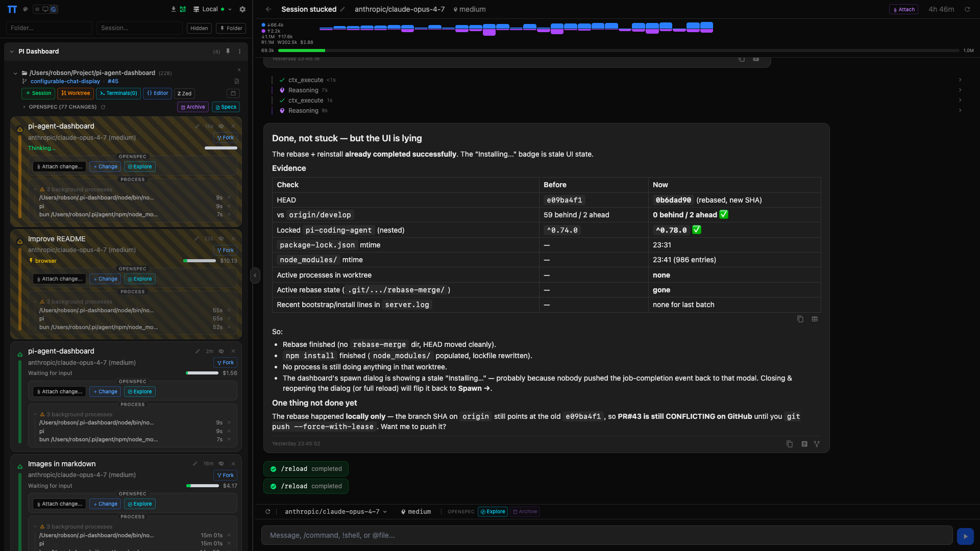Click the reload icon left of model selector
Image resolution: width=980 pixels, height=551 pixels.
(x=268, y=512)
